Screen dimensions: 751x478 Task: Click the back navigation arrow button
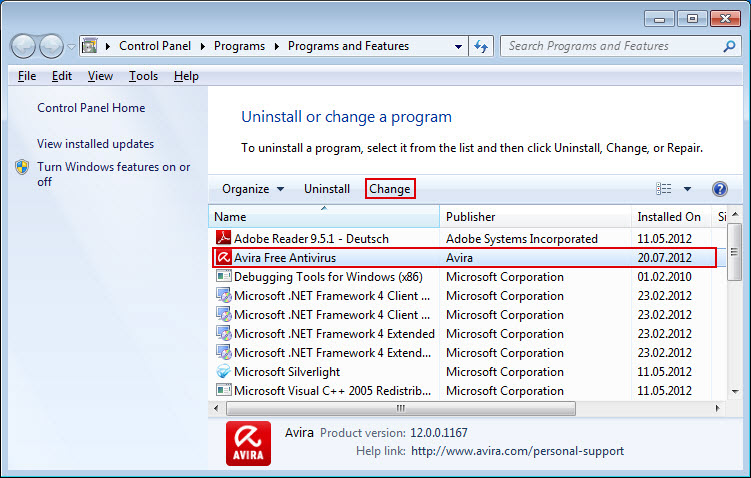click(24, 46)
